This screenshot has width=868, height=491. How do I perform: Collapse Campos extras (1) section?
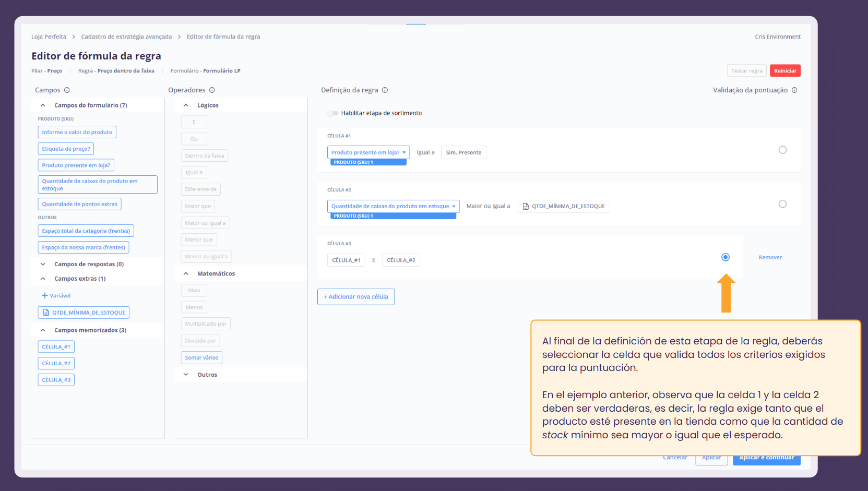click(x=43, y=279)
